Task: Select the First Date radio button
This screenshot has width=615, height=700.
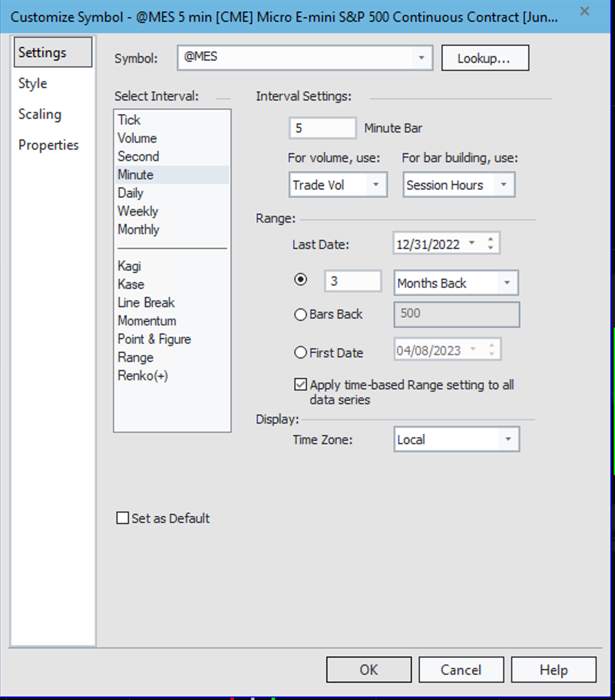Action: coord(301,353)
